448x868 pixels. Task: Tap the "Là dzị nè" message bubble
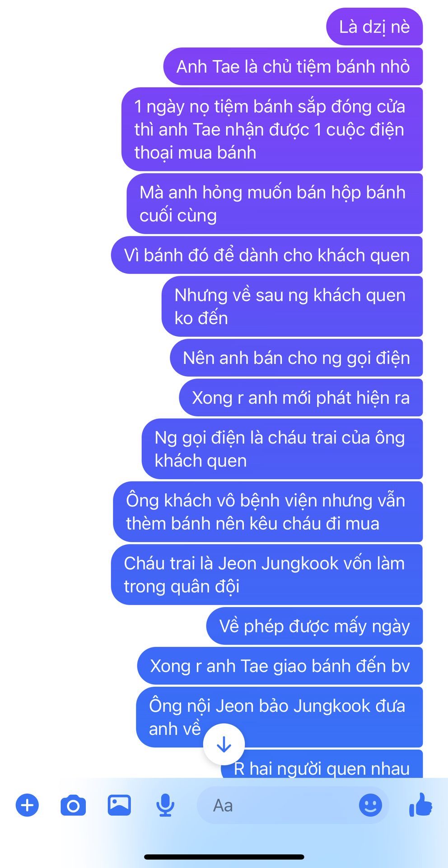[374, 27]
